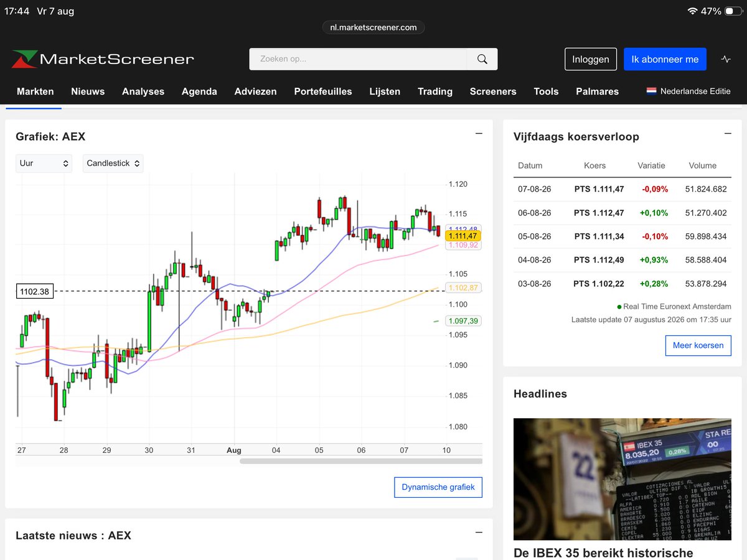Image resolution: width=747 pixels, height=560 pixels.
Task: Click the Real Time Euronext Amsterdam text
Action: point(678,307)
